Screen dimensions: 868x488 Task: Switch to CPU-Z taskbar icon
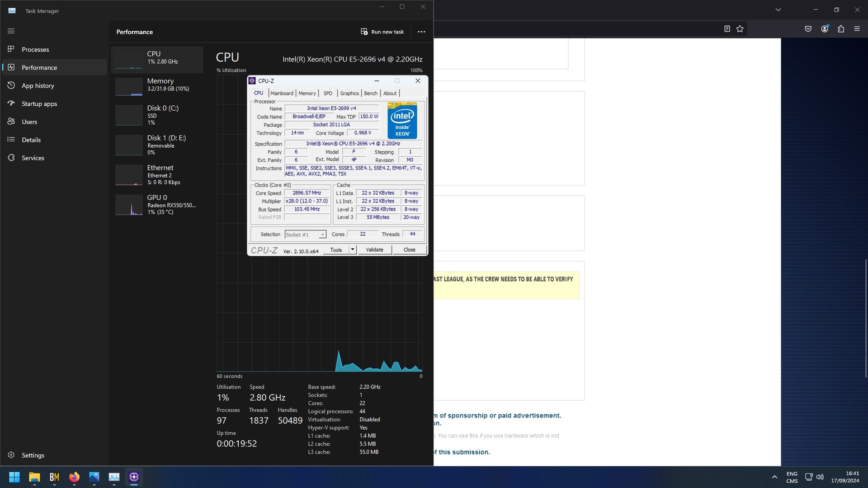(x=134, y=477)
